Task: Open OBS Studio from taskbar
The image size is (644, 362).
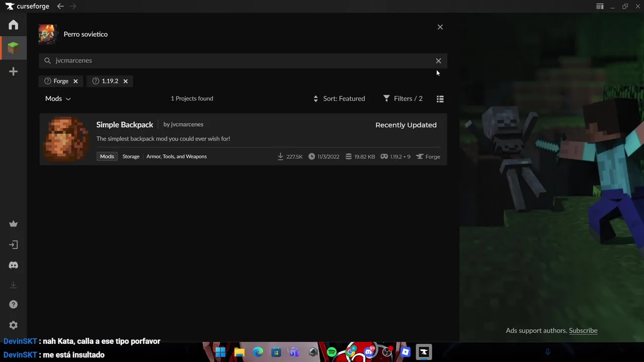Action: pos(387,352)
